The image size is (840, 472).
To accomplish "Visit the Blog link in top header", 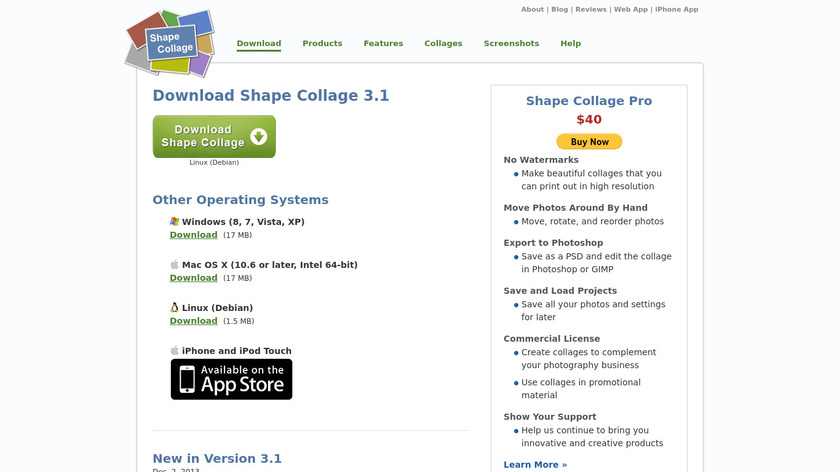I will [x=559, y=9].
